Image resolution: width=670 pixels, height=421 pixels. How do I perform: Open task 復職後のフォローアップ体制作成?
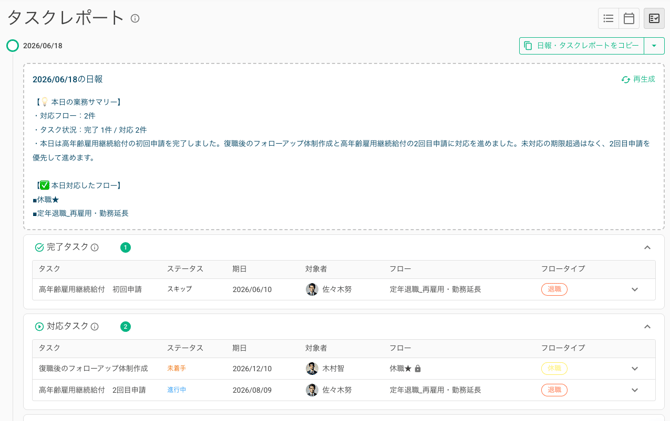point(93,368)
